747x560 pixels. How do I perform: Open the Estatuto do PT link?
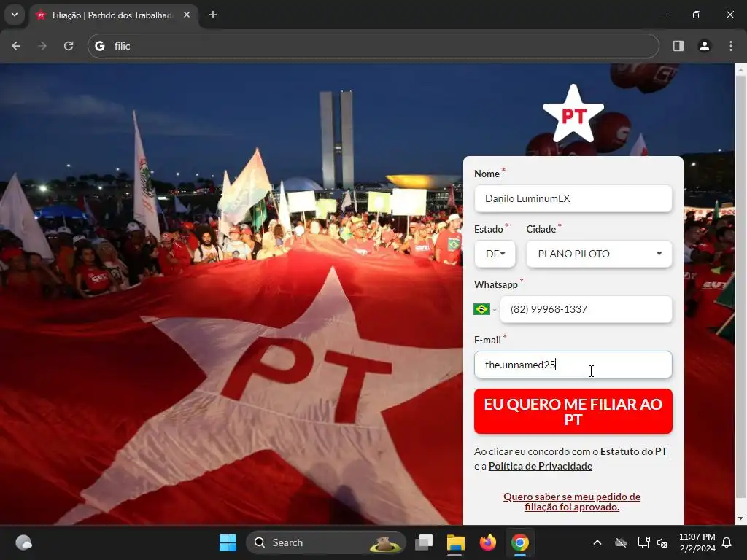pyautogui.click(x=634, y=451)
